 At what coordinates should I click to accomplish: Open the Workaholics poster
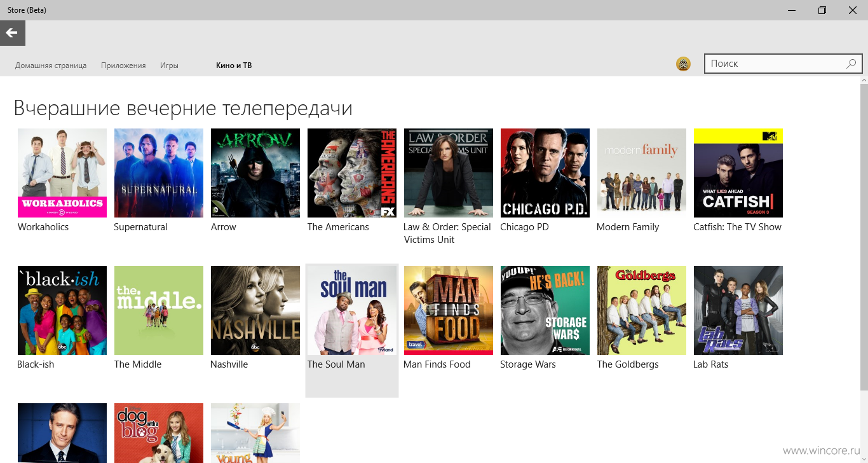(62, 173)
